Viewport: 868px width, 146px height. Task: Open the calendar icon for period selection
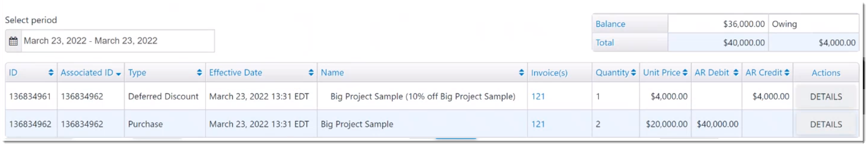(x=13, y=41)
